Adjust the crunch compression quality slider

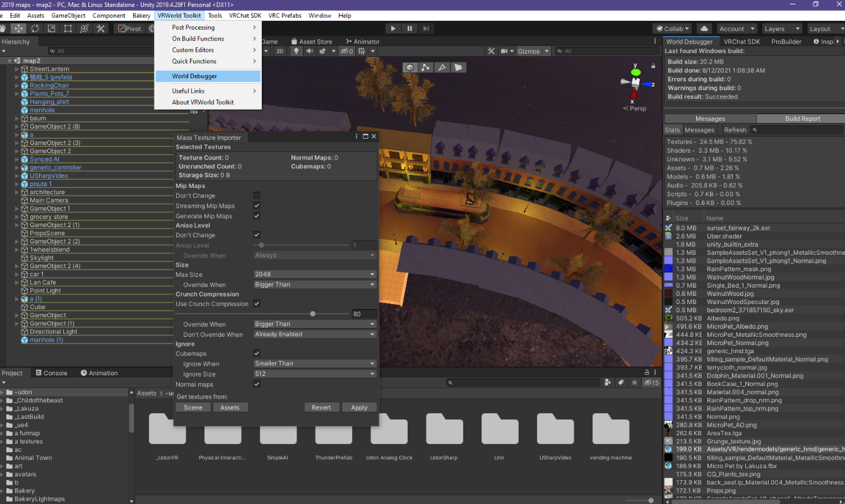click(300, 314)
